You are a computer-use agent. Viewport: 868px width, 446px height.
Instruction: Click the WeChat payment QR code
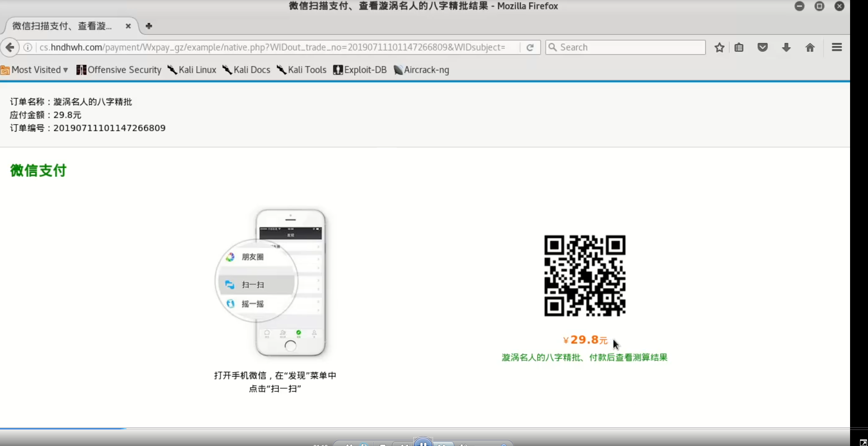coord(585,276)
